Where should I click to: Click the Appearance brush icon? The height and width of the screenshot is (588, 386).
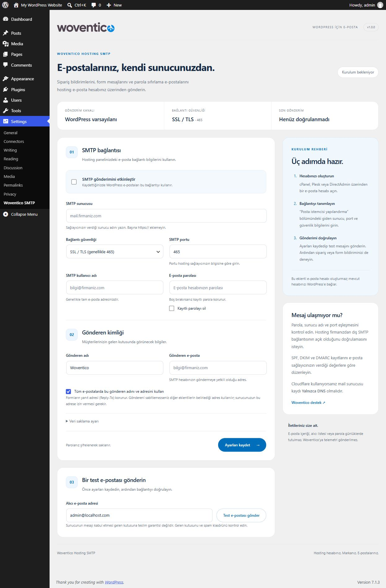click(x=6, y=79)
